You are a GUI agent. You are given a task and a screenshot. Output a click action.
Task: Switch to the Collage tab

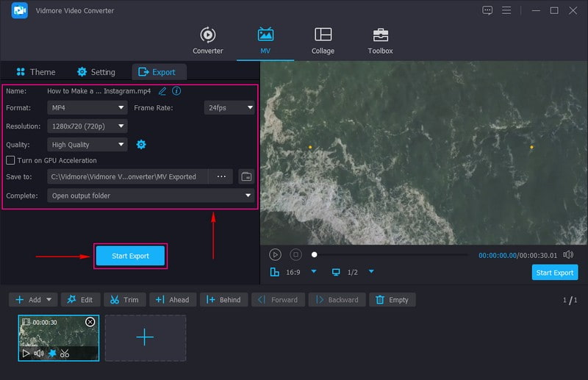[x=323, y=41]
